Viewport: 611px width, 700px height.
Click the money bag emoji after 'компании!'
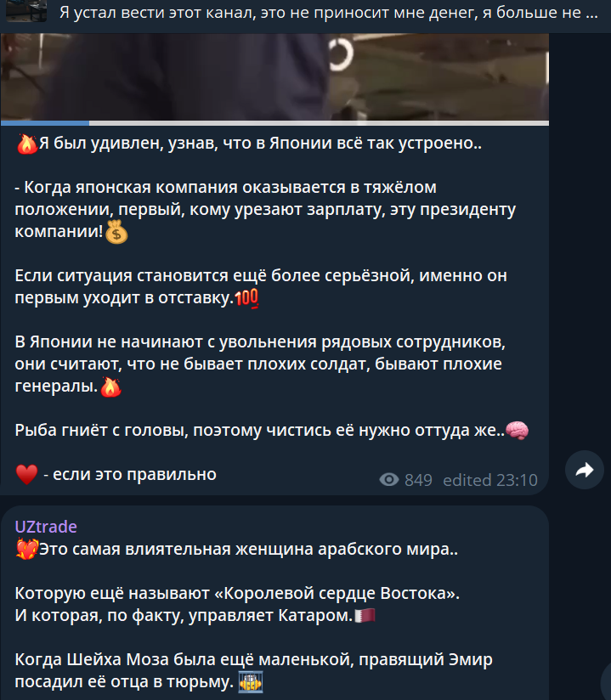point(116,232)
